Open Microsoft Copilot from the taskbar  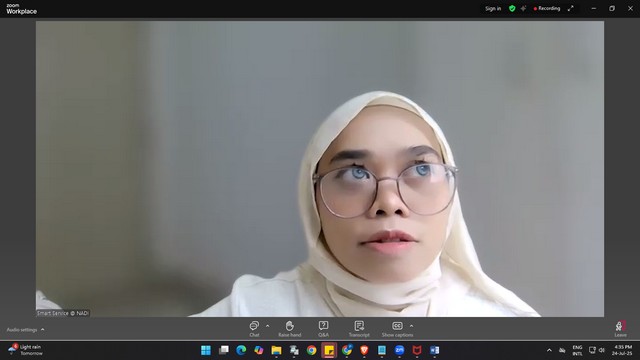pos(259,350)
